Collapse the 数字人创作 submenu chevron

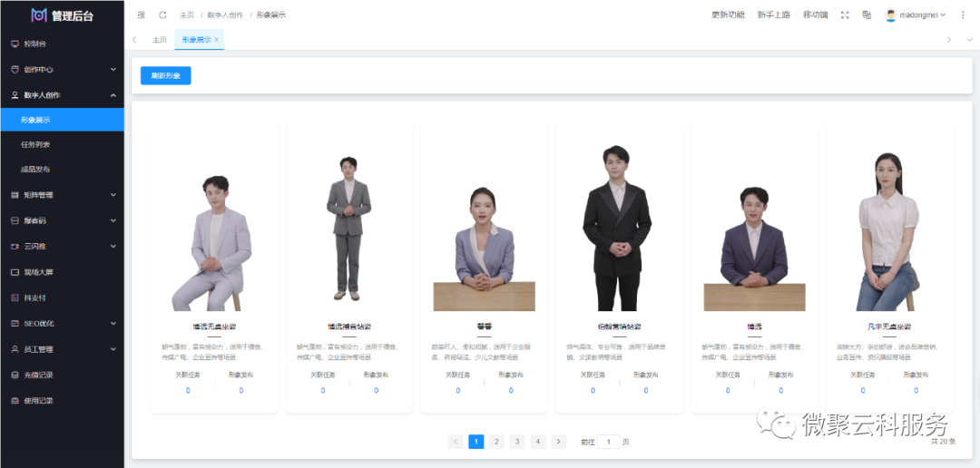point(113,95)
